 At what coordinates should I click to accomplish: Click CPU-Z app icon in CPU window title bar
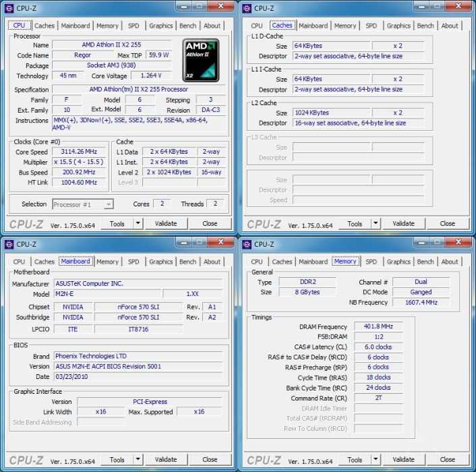click(9, 9)
